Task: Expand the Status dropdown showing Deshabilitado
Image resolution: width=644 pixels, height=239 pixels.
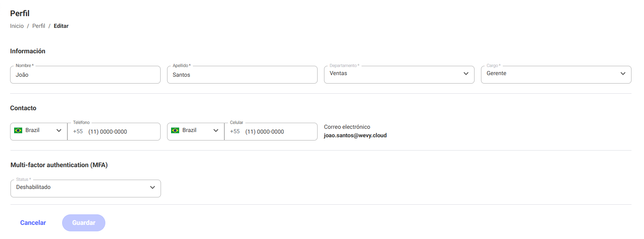Action: (86, 189)
